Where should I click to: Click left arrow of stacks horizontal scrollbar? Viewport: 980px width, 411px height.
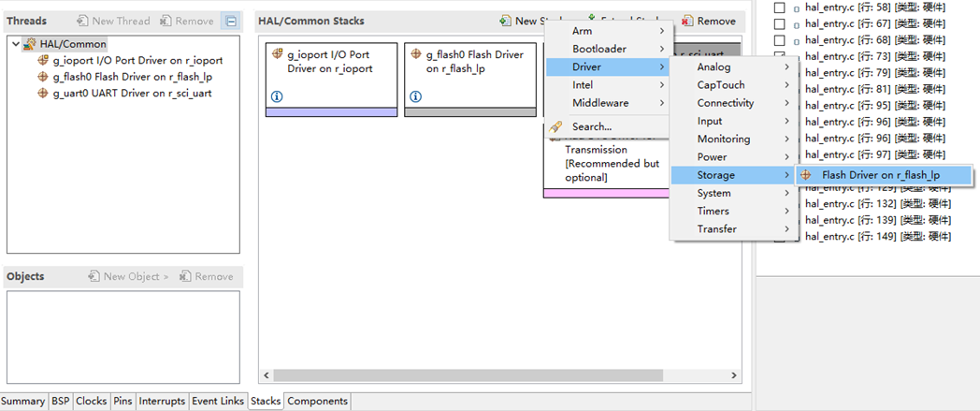267,375
